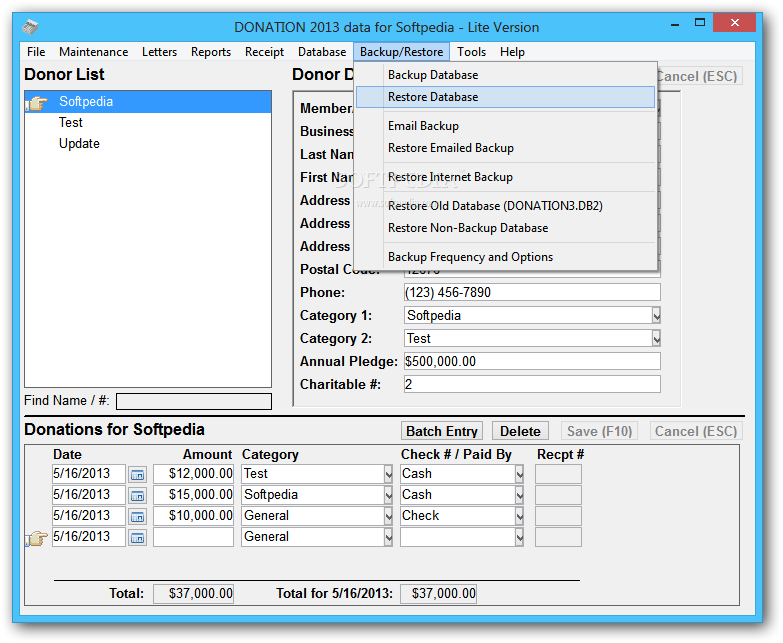Open the Help menu

tap(512, 52)
